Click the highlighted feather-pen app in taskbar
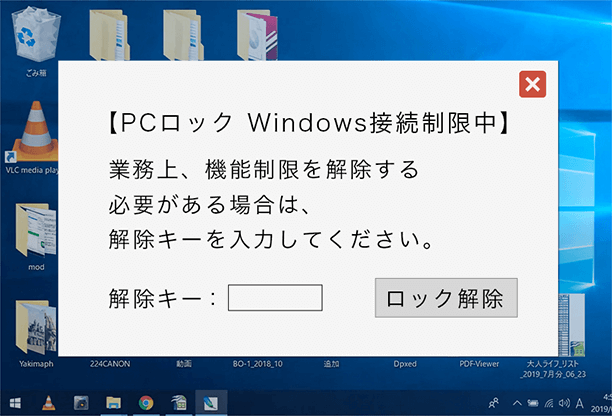Image resolution: width=612 pixels, height=416 pixels. 211,403
